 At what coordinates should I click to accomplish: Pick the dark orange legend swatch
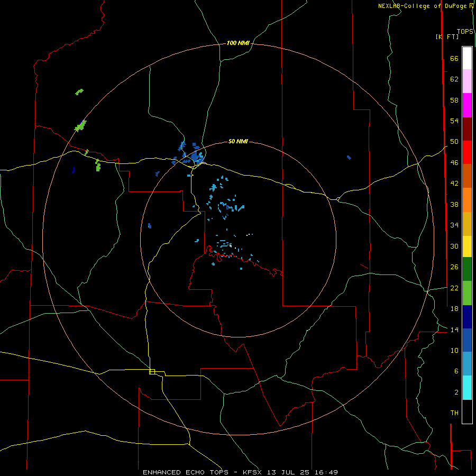(x=467, y=176)
